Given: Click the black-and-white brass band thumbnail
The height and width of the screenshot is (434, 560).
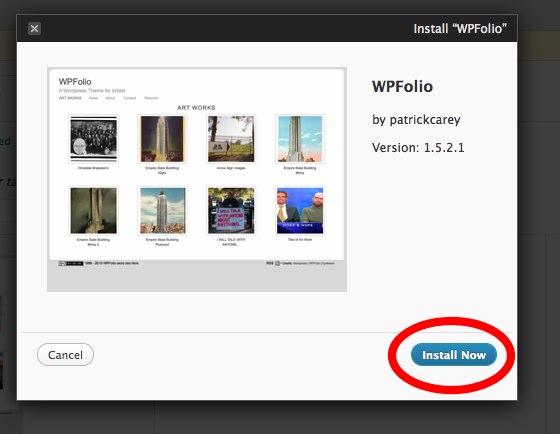Looking at the screenshot, I should [94, 139].
